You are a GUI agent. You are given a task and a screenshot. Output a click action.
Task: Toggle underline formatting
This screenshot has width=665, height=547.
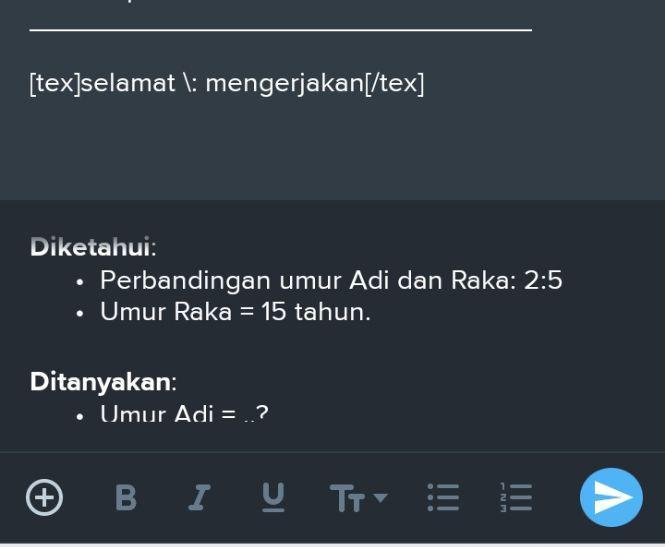(273, 497)
